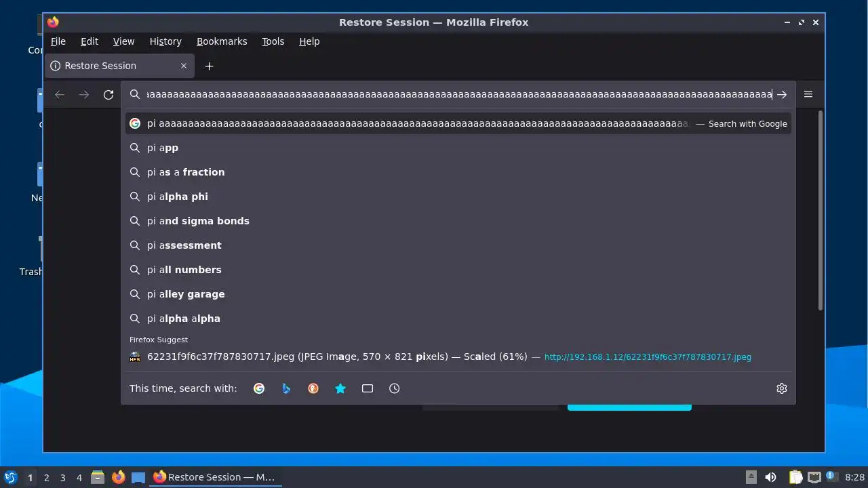Focus Restore Session window taskbar button
Viewport: 868px width, 488px height.
[x=215, y=477]
